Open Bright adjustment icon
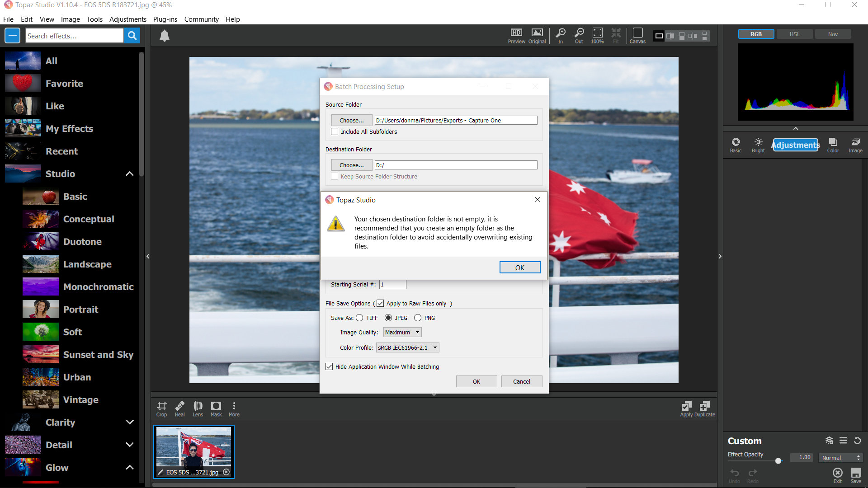Image resolution: width=868 pixels, height=488 pixels. click(759, 145)
